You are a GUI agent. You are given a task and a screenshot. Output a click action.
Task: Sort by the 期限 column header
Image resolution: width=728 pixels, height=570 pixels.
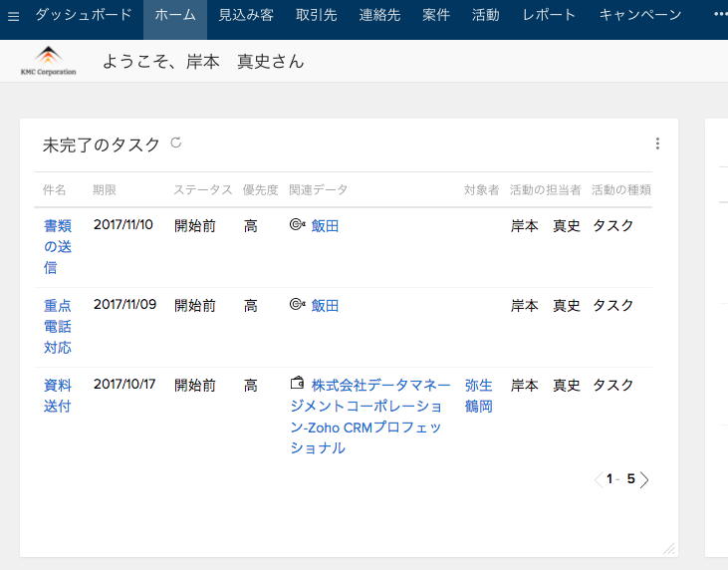click(x=104, y=189)
